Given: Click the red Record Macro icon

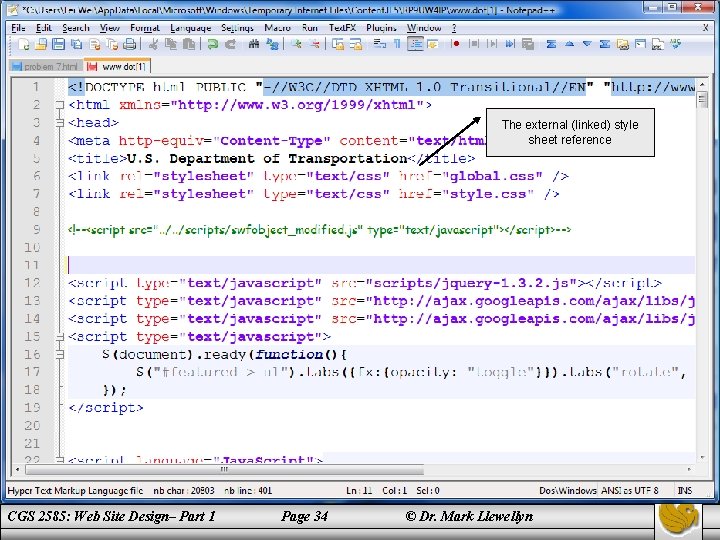Looking at the screenshot, I should [456, 45].
